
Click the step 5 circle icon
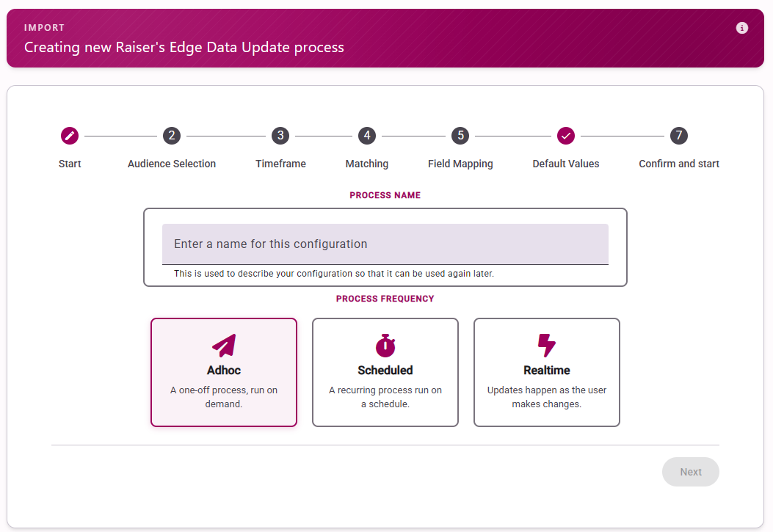pos(460,136)
